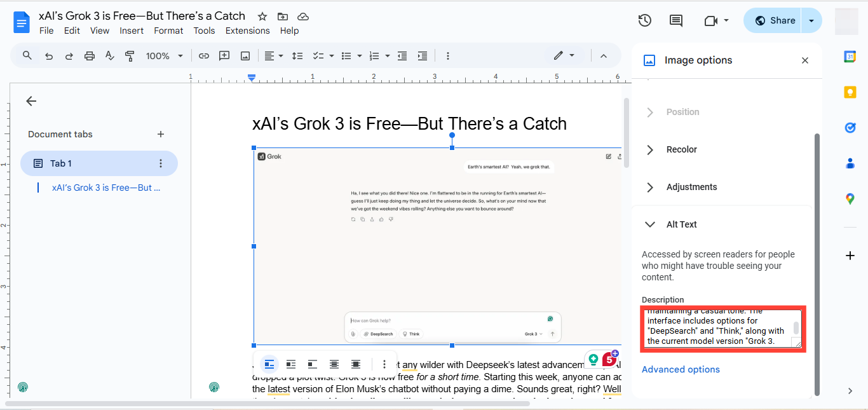868x410 pixels.
Task: Open the comments history icon
Action: coord(676,20)
